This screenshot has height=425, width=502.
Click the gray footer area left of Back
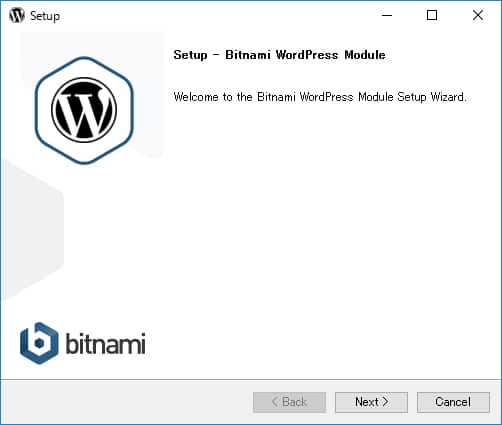pos(127,402)
